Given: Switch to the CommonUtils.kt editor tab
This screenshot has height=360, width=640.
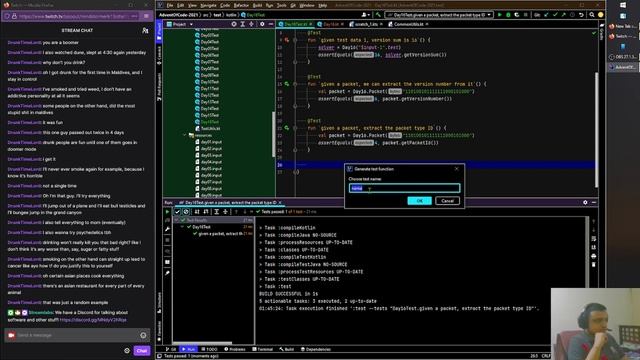Looking at the screenshot, I should [408, 24].
